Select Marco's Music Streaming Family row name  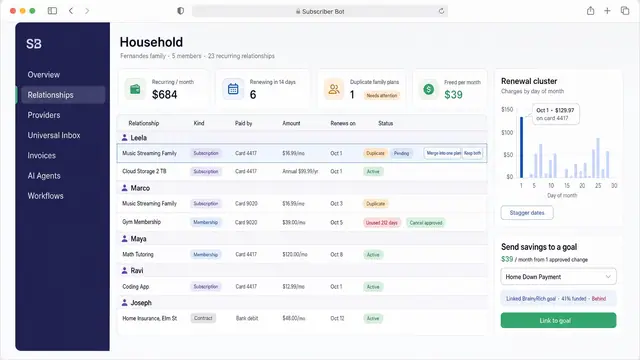coord(149,203)
